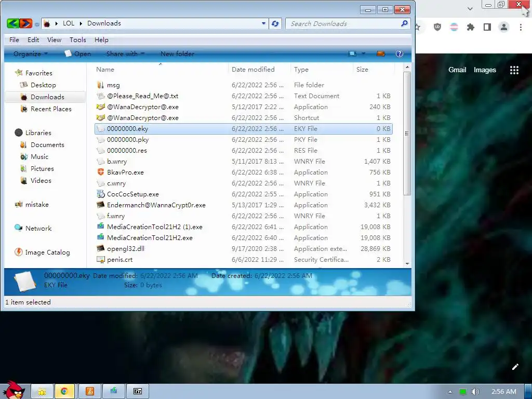The width and height of the screenshot is (532, 399).
Task: Click the uBlock shield extension icon in Chrome
Action: (x=437, y=27)
